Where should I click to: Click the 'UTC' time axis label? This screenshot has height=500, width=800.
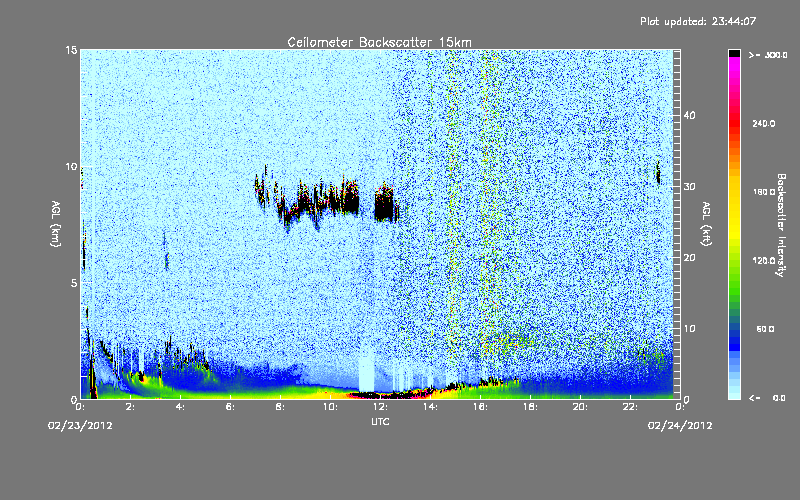coord(380,421)
